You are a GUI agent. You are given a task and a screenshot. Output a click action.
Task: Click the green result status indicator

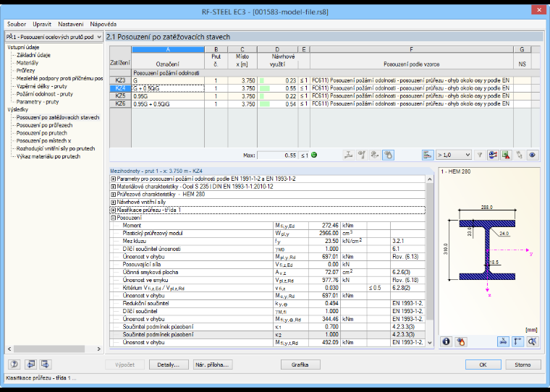pos(314,155)
